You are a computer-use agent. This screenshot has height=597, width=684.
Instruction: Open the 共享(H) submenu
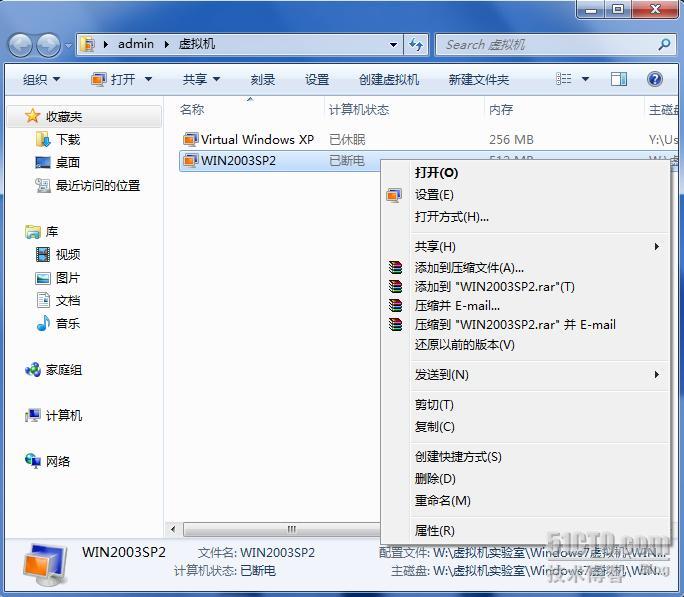[x=526, y=247]
